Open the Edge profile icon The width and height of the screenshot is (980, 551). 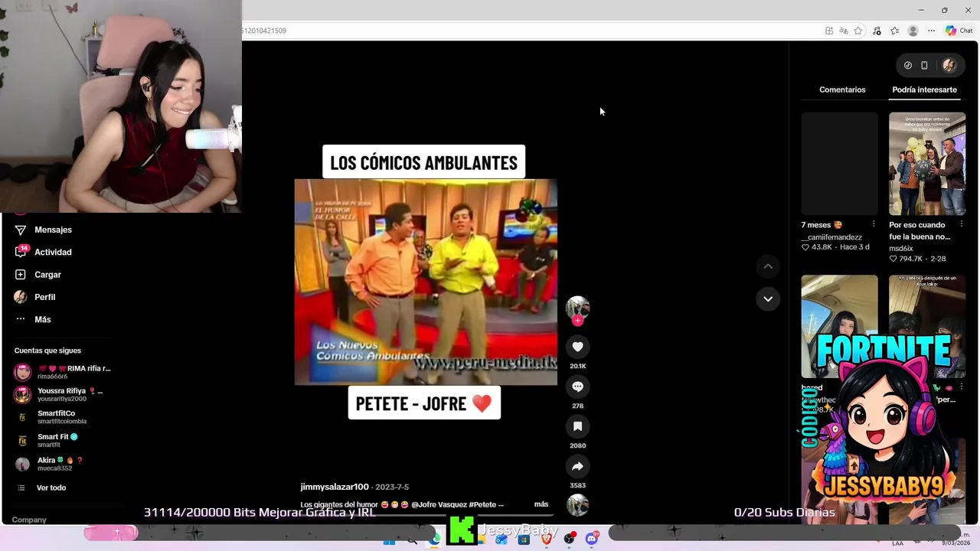click(913, 31)
